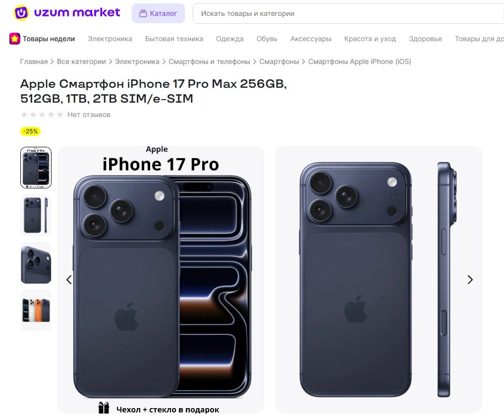Open the Каталог catalog button
The height and width of the screenshot is (420, 504).
(158, 13)
